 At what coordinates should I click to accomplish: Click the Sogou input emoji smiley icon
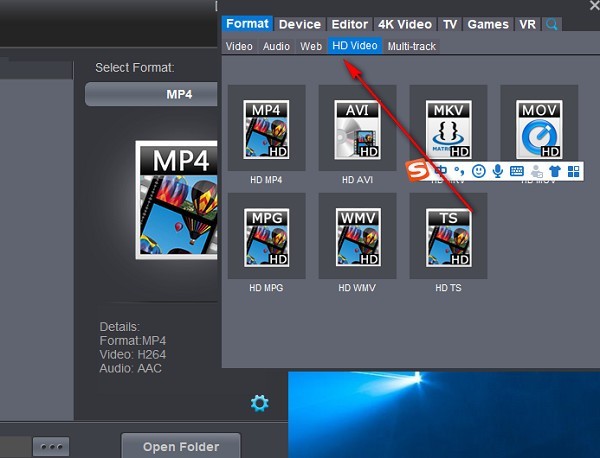coord(478,171)
